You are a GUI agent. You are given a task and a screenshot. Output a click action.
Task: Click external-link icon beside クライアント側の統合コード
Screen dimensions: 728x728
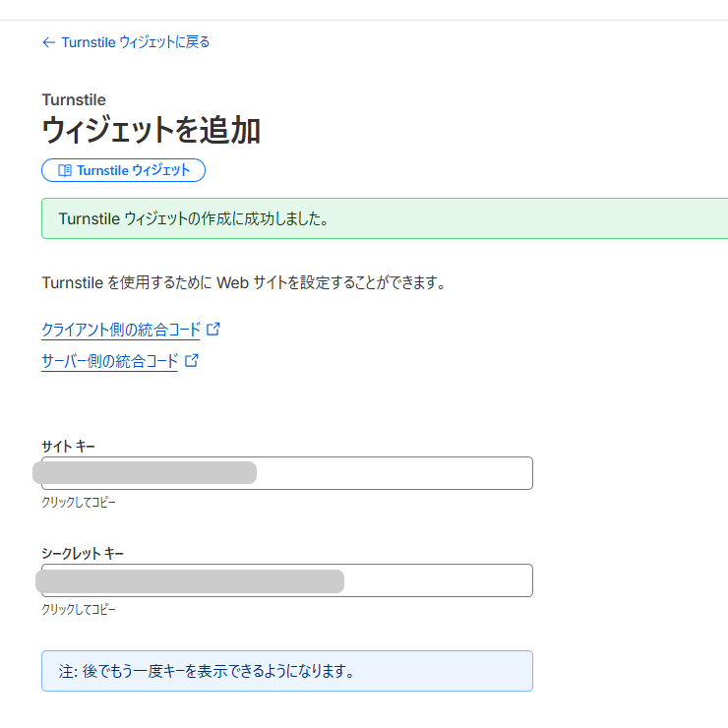[x=213, y=329]
